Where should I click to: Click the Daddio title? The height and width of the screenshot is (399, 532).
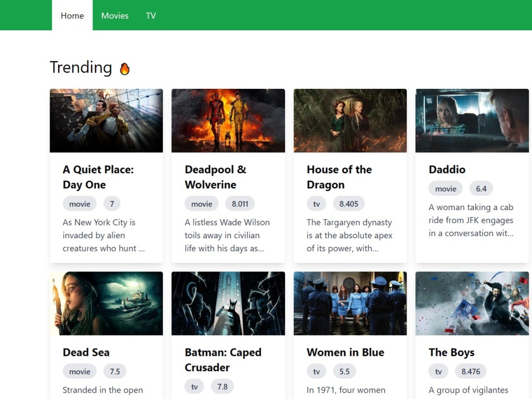(x=447, y=169)
